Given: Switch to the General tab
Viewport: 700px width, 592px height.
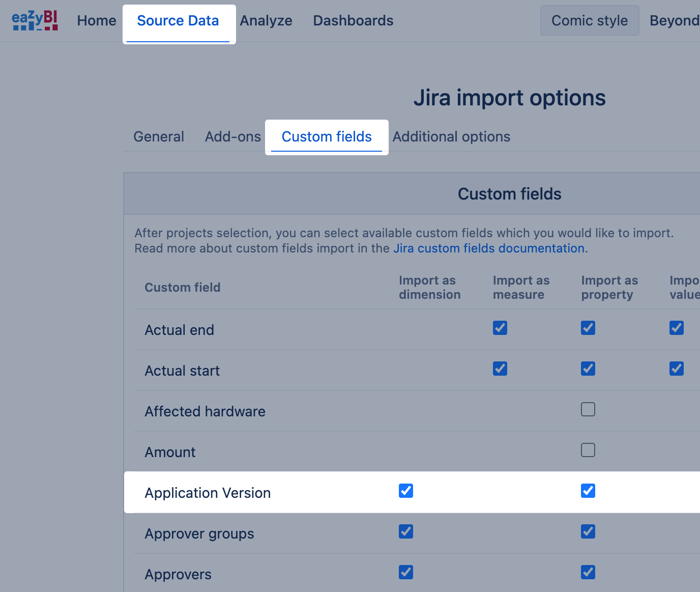Looking at the screenshot, I should [x=159, y=137].
